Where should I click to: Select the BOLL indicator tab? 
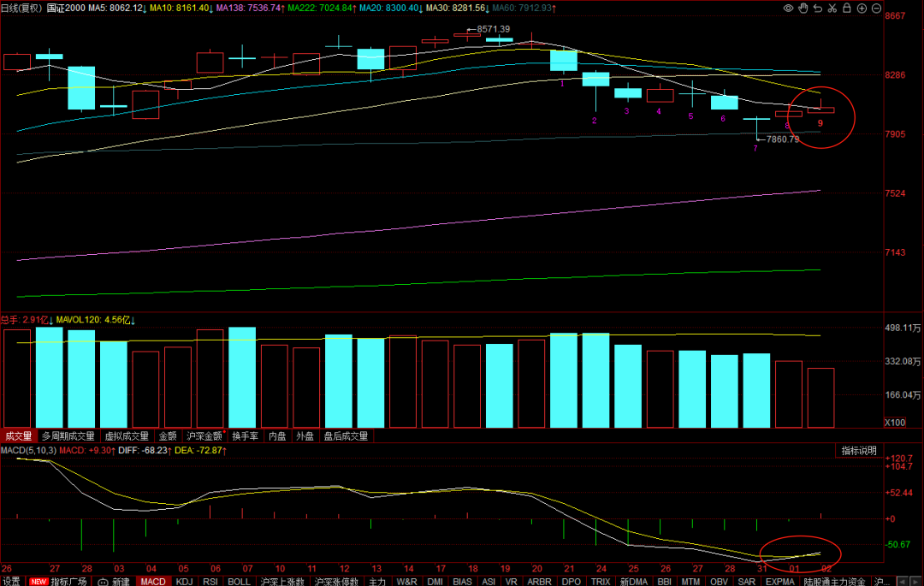click(239, 581)
